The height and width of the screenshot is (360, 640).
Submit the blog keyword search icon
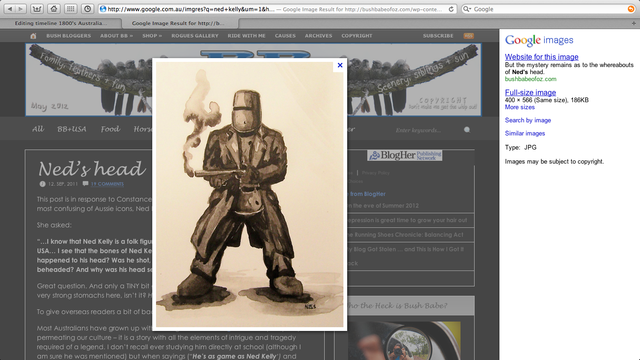(x=467, y=130)
